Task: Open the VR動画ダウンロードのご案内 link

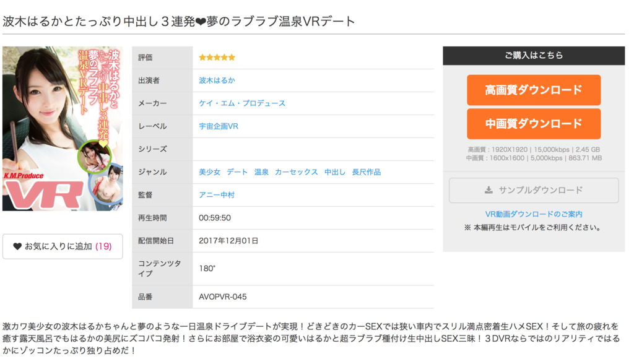Action: coord(534,214)
